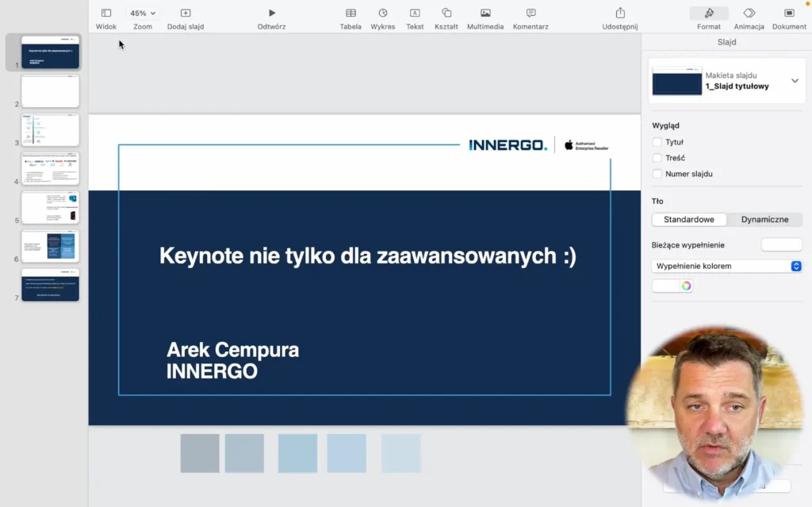Image resolution: width=812 pixels, height=507 pixels.
Task: Select the second gray square below the slide
Action: [x=244, y=453]
